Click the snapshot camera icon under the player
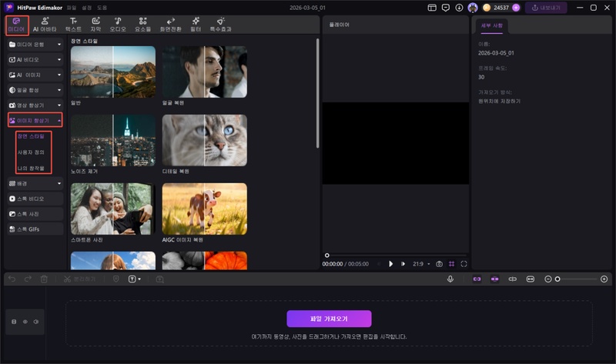Image resolution: width=616 pixels, height=364 pixels. [x=439, y=263]
